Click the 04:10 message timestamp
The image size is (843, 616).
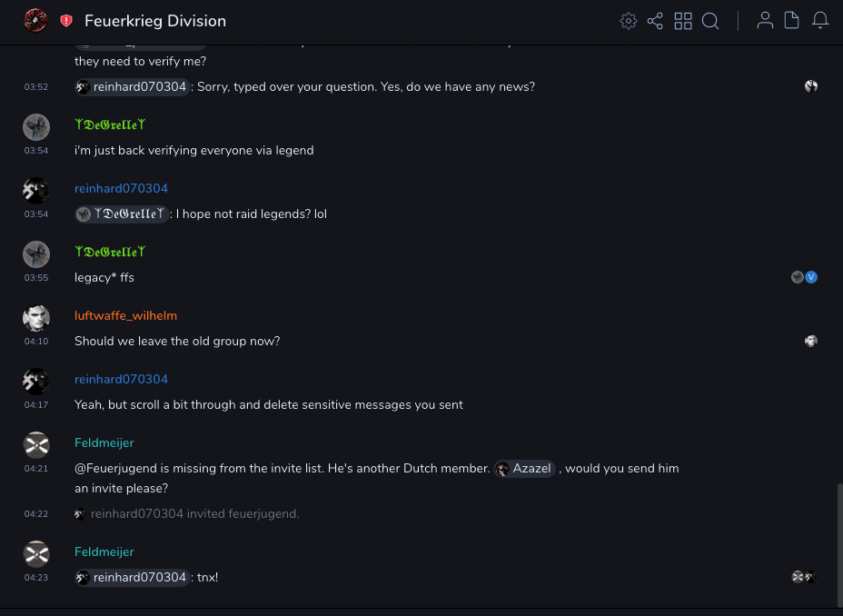click(x=36, y=342)
